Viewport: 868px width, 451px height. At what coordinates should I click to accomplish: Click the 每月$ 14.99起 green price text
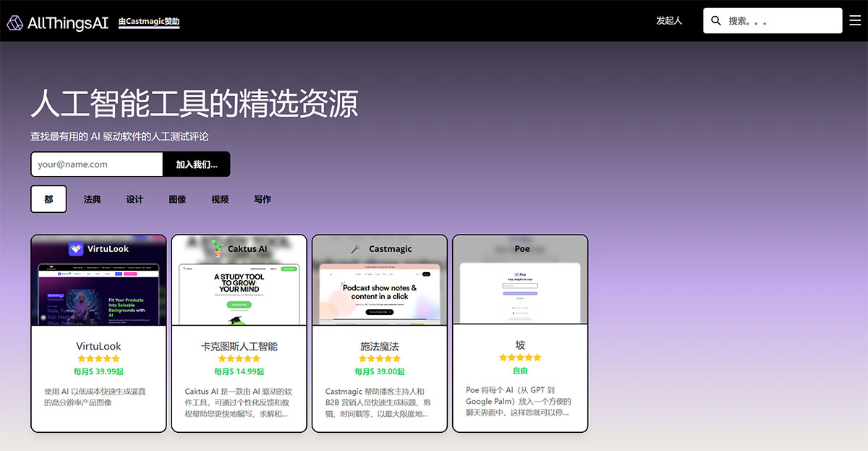pyautogui.click(x=239, y=371)
